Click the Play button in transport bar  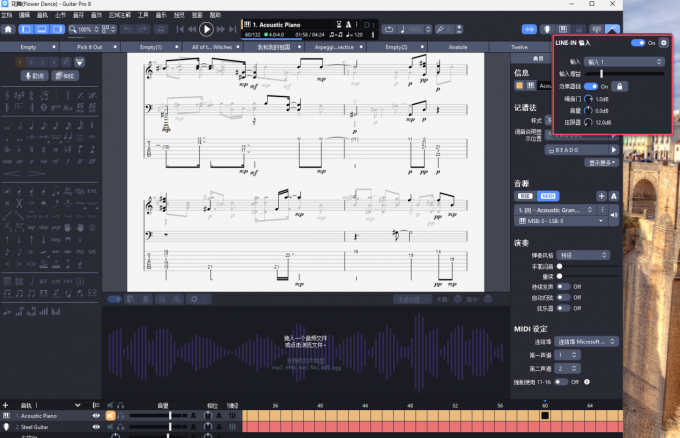[207, 29]
